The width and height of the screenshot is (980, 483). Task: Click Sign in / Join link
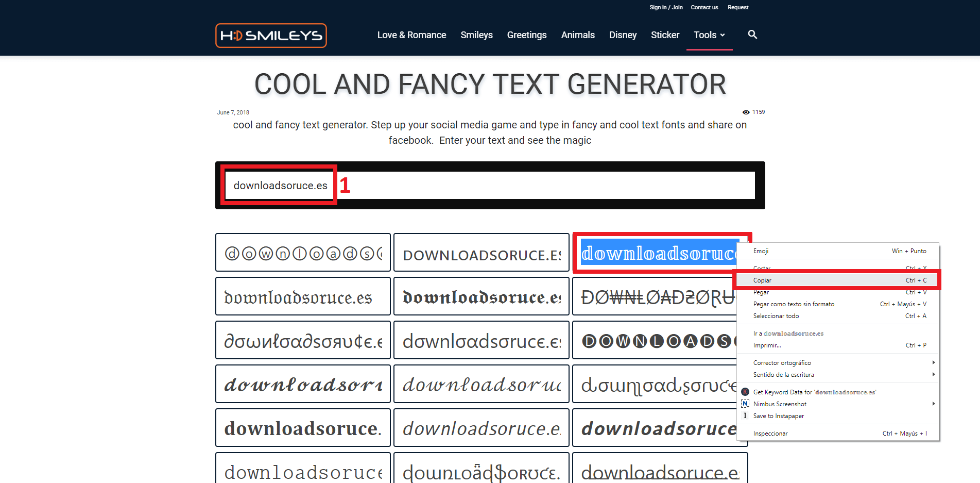coord(666,7)
